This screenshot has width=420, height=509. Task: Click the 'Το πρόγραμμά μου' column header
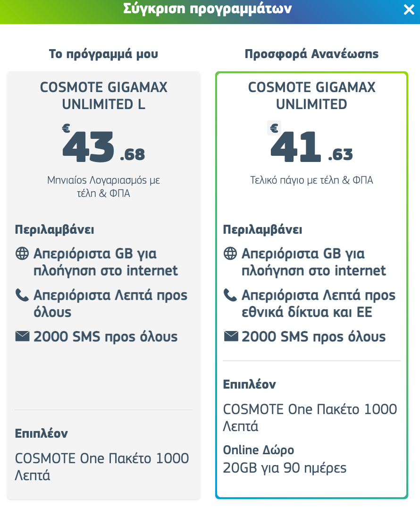103,54
